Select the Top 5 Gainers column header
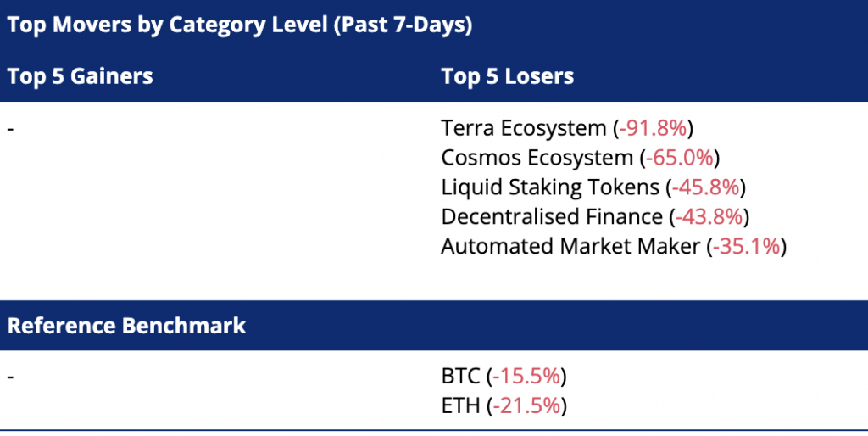The image size is (868, 436). tap(80, 76)
